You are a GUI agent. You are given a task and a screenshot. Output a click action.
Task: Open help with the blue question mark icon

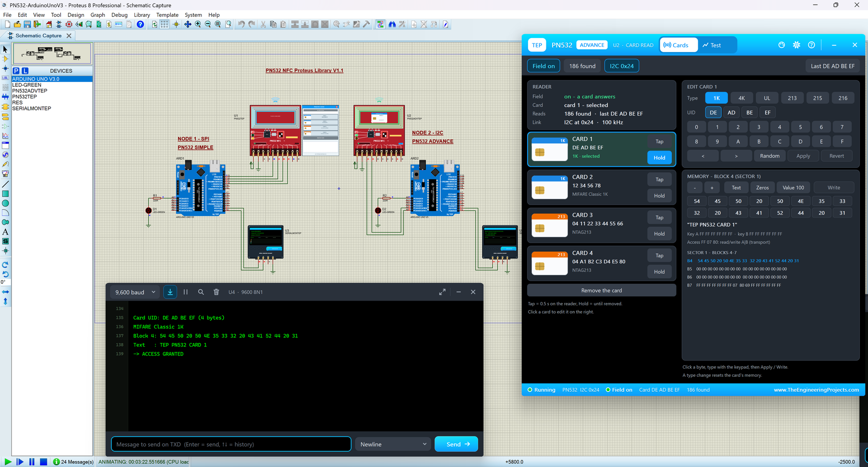click(140, 24)
